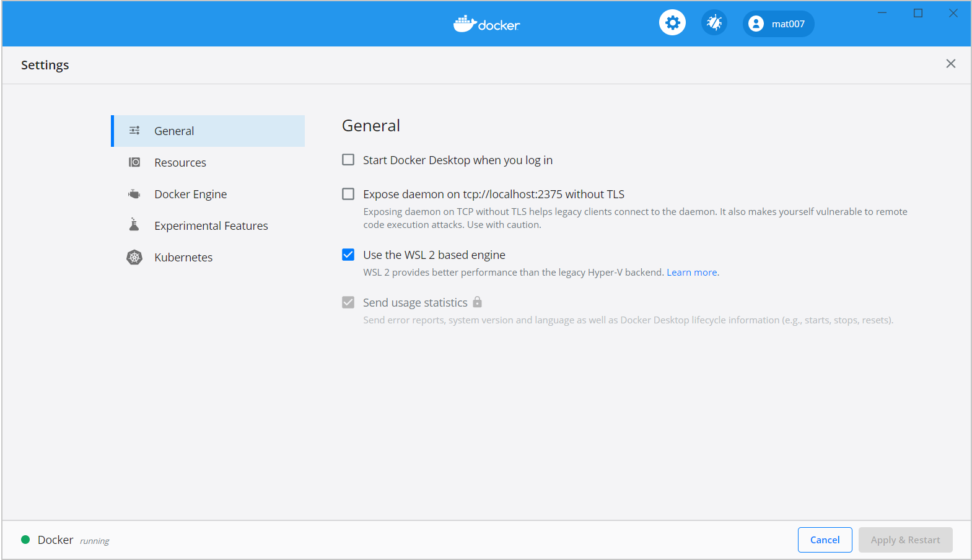Switch to the Resources settings tab

click(180, 162)
